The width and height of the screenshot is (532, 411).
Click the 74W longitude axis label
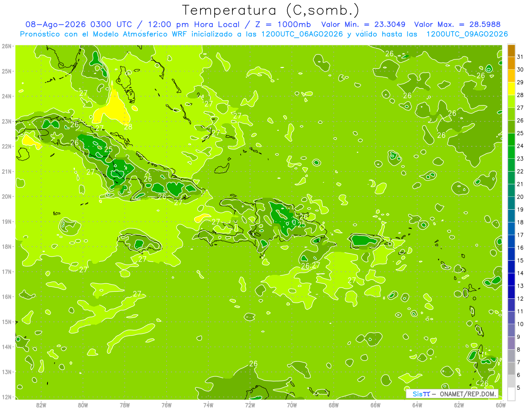pyautogui.click(x=208, y=405)
